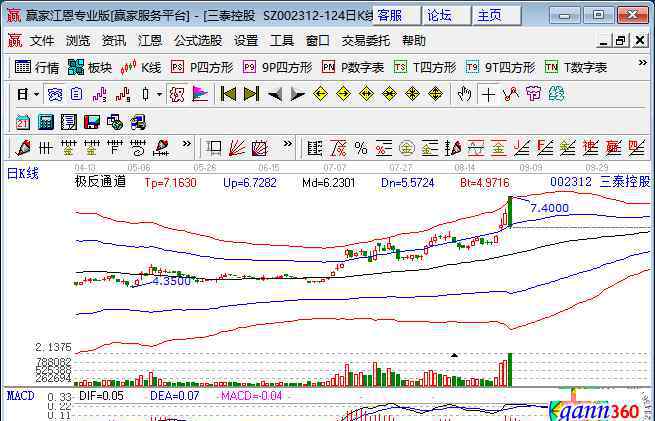Image resolution: width=655 pixels, height=421 pixels.
Task: Select the plain percent % tool
Action: (361, 148)
